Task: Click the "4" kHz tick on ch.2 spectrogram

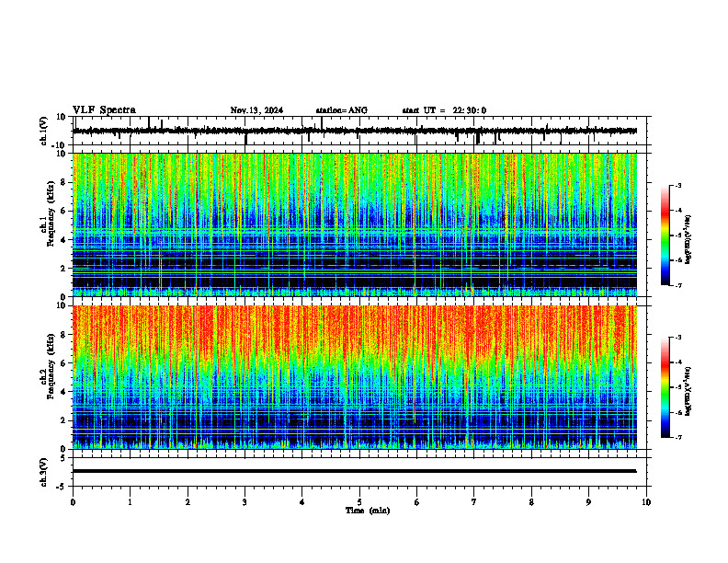Action: (x=64, y=392)
